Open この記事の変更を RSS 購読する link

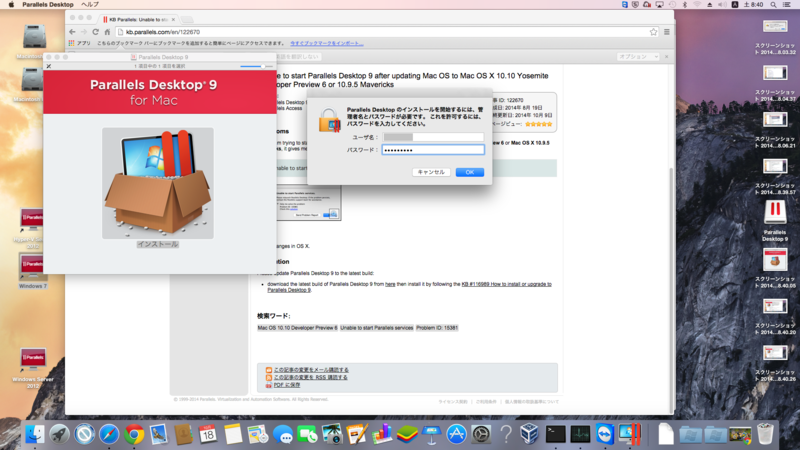point(311,378)
